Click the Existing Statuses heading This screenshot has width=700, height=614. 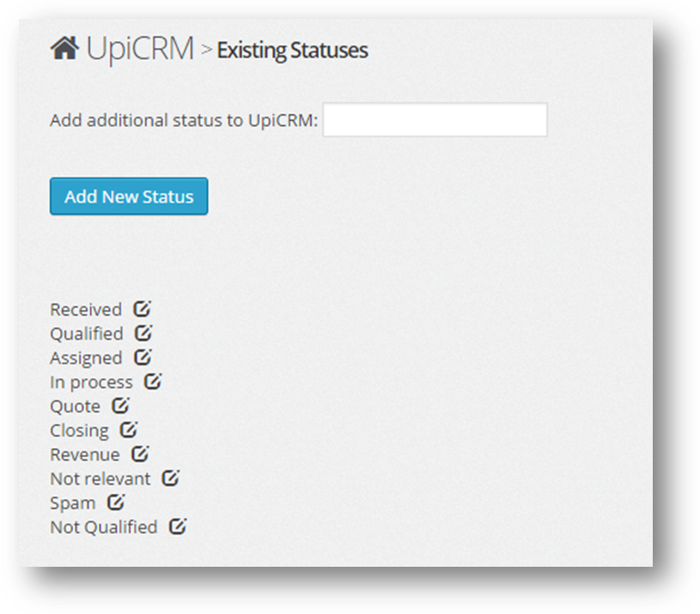292,50
